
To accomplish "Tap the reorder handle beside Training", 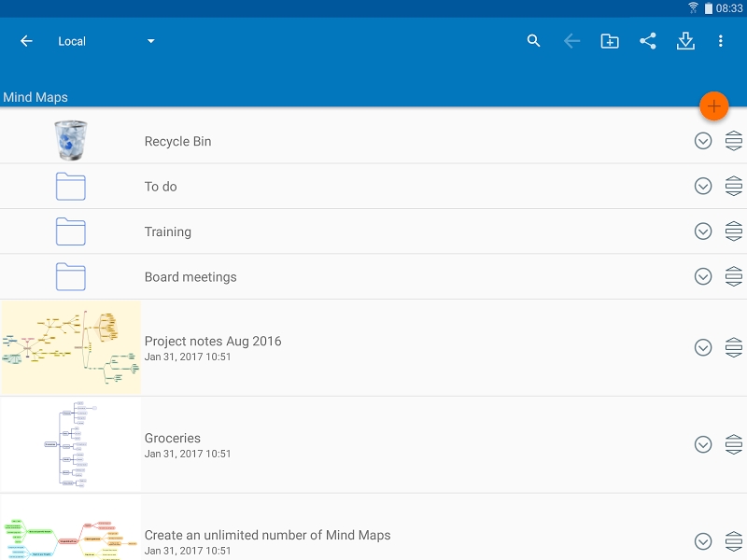I will (x=733, y=231).
